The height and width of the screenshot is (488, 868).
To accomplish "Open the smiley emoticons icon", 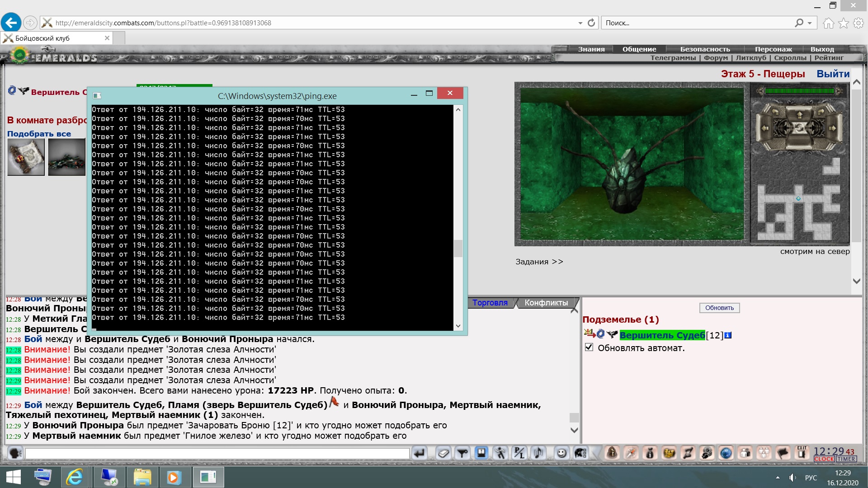I will tap(561, 453).
